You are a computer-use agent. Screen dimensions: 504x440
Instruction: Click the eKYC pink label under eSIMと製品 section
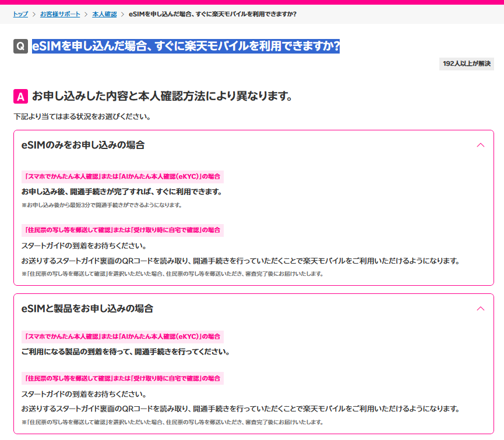pyautogui.click(x=122, y=336)
